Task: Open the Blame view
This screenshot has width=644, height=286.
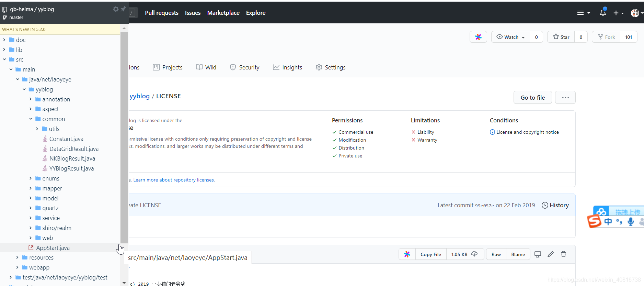Action: pyautogui.click(x=518, y=254)
